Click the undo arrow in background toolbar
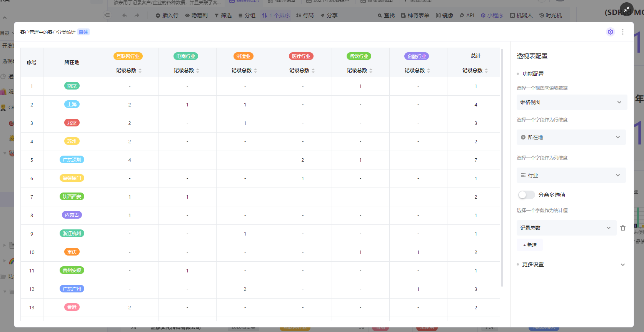Image resolution: width=644 pixels, height=332 pixels. [x=124, y=15]
